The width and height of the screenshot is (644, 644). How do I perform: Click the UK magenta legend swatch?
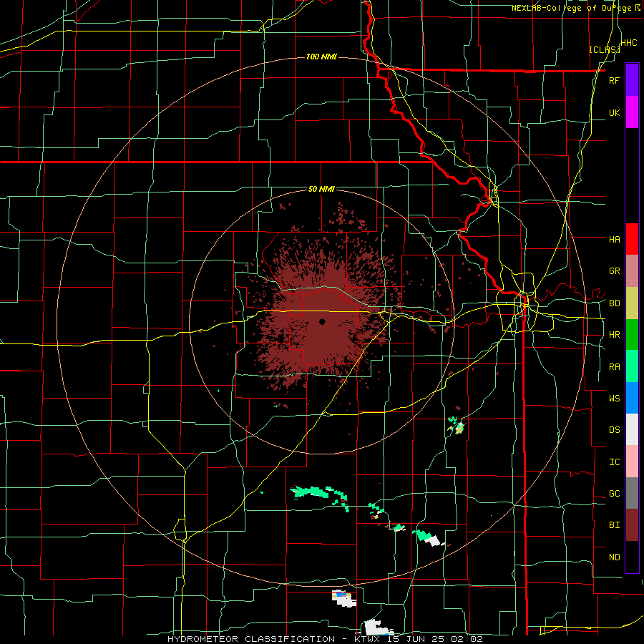click(x=632, y=112)
